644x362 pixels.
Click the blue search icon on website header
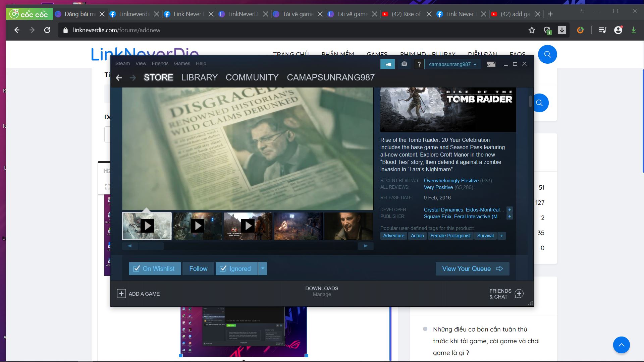click(547, 54)
